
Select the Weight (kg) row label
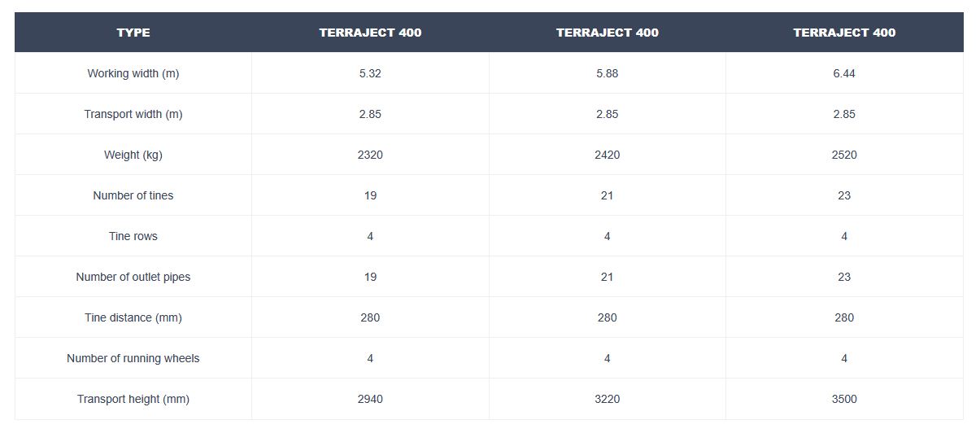point(133,155)
